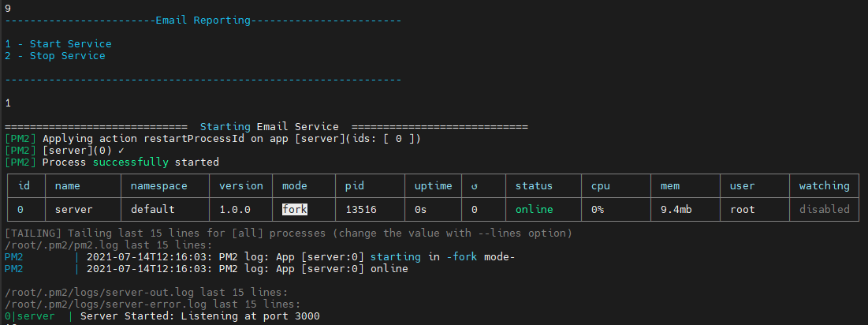
Task: Click the 'disabled' watching value
Action: [x=824, y=209]
